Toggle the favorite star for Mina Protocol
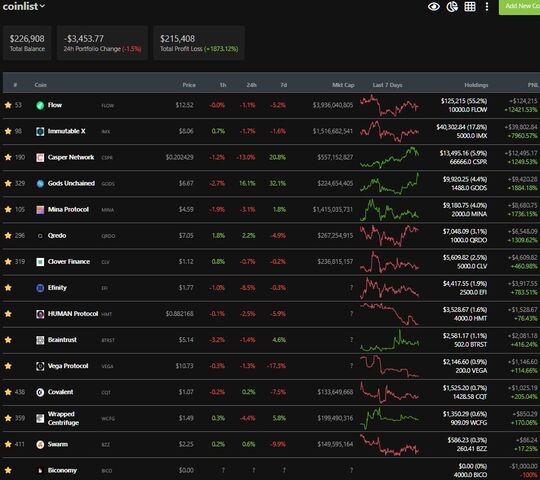 [8, 209]
